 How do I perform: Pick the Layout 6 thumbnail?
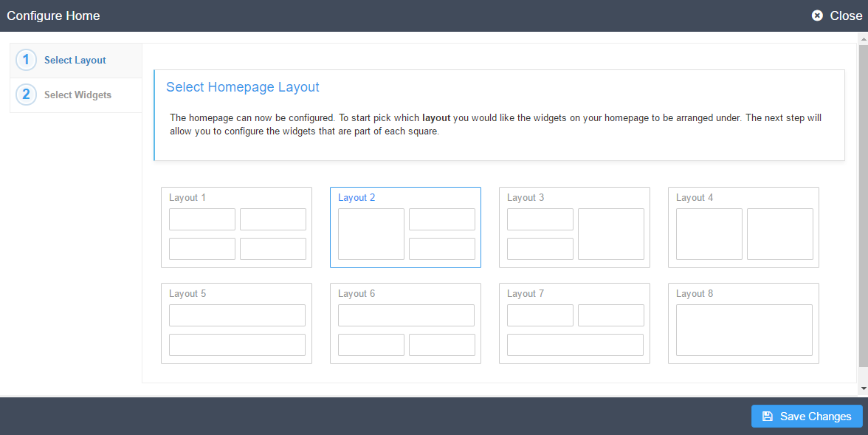coord(405,323)
